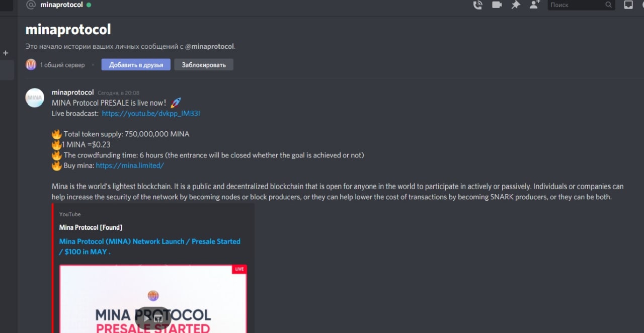
Task: Click the Добавить в друзья button
Action: pyautogui.click(x=136, y=64)
